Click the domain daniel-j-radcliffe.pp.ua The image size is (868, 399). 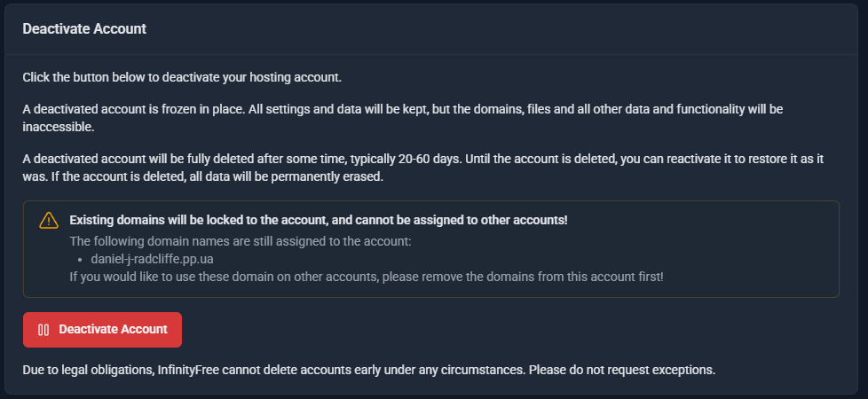pyautogui.click(x=152, y=259)
